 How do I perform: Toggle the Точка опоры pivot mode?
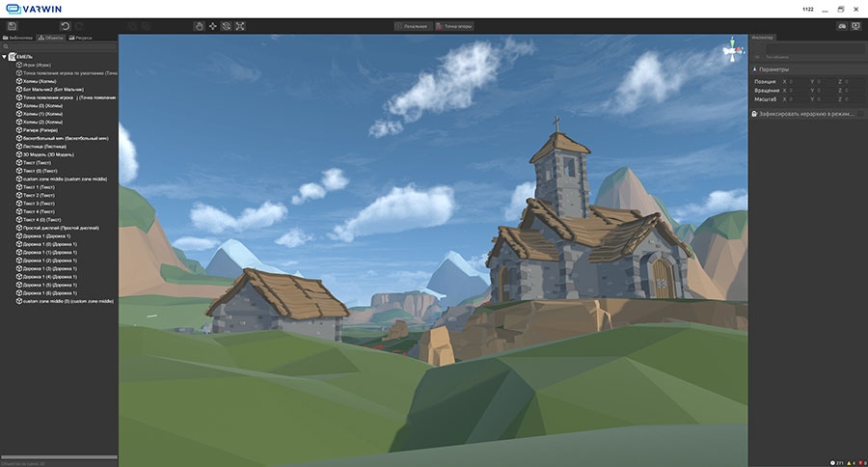453,26
